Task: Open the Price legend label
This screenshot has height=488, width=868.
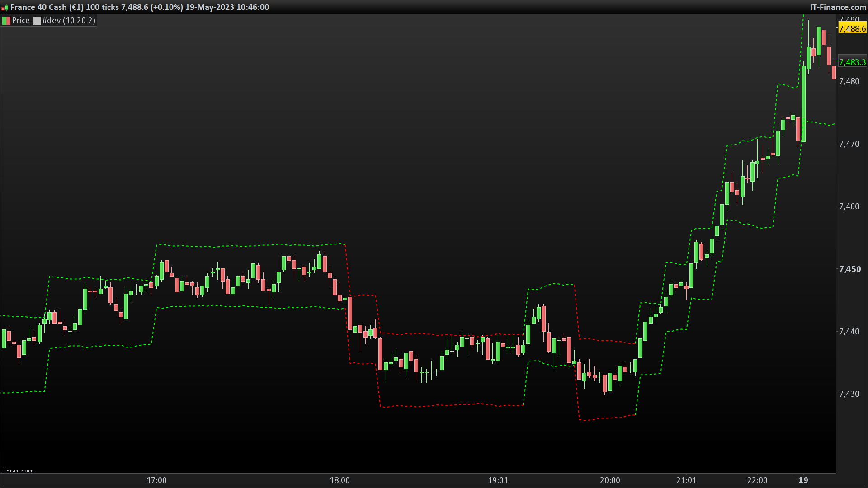Action: [21, 20]
